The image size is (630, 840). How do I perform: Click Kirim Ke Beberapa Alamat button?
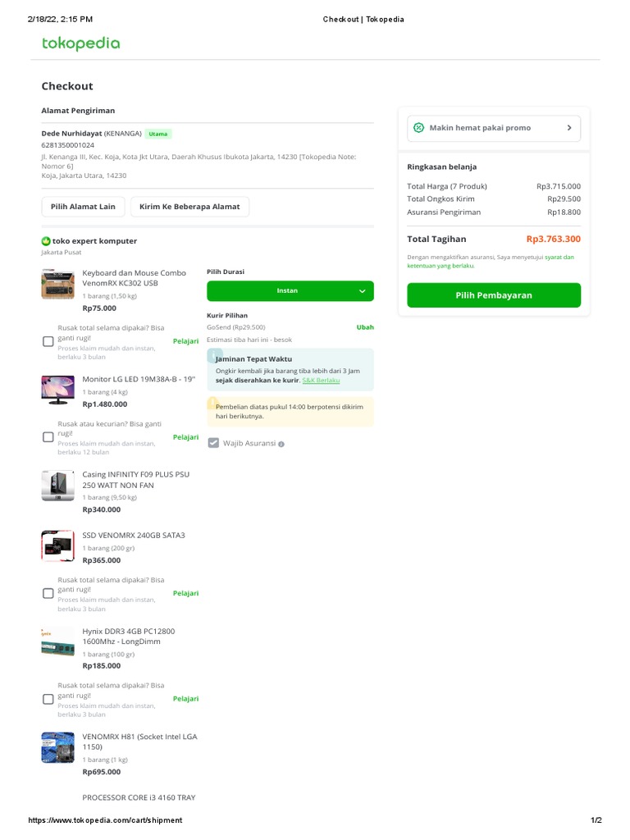coord(189,207)
